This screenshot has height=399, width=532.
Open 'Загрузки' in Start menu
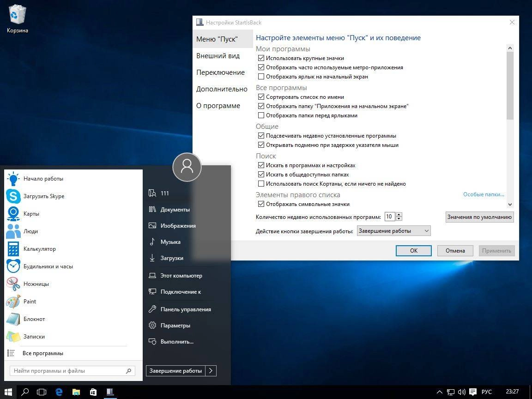pos(172,258)
